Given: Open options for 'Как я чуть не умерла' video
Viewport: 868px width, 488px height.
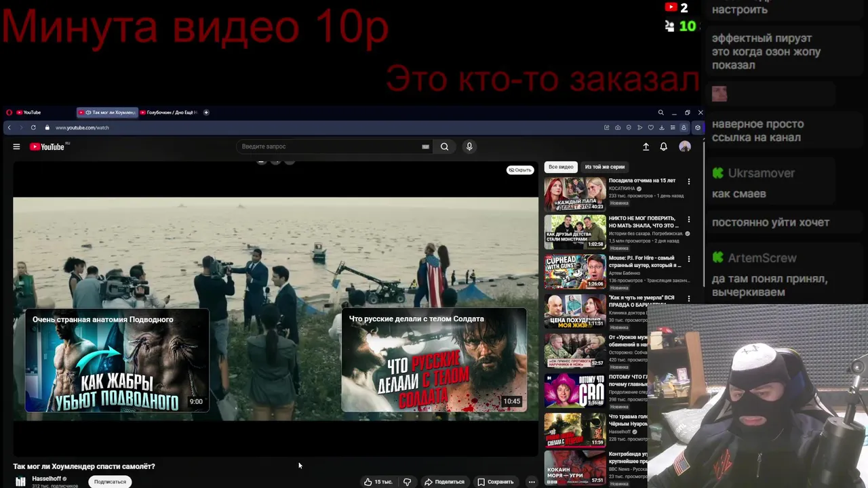Looking at the screenshot, I should point(689,298).
